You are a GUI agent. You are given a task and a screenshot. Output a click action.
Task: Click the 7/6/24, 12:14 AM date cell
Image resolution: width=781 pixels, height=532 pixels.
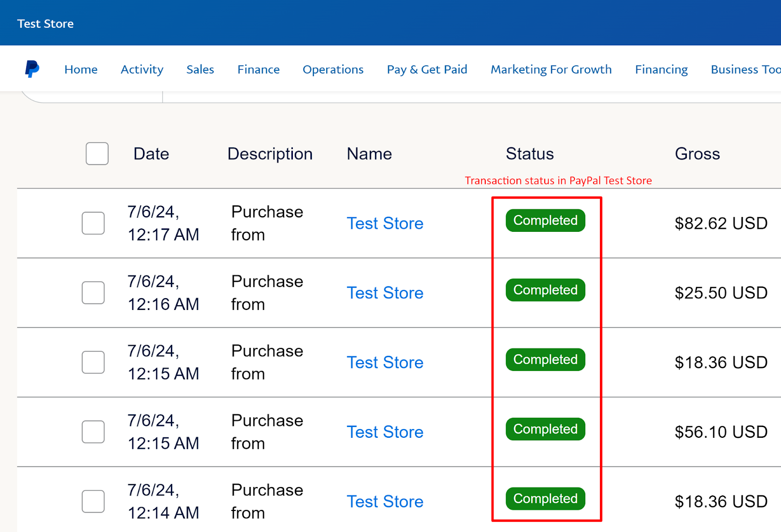[163, 501]
